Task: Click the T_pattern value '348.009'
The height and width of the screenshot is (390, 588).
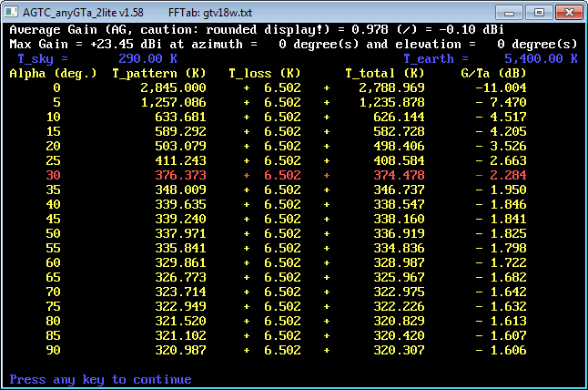Action: pyautogui.click(x=180, y=190)
